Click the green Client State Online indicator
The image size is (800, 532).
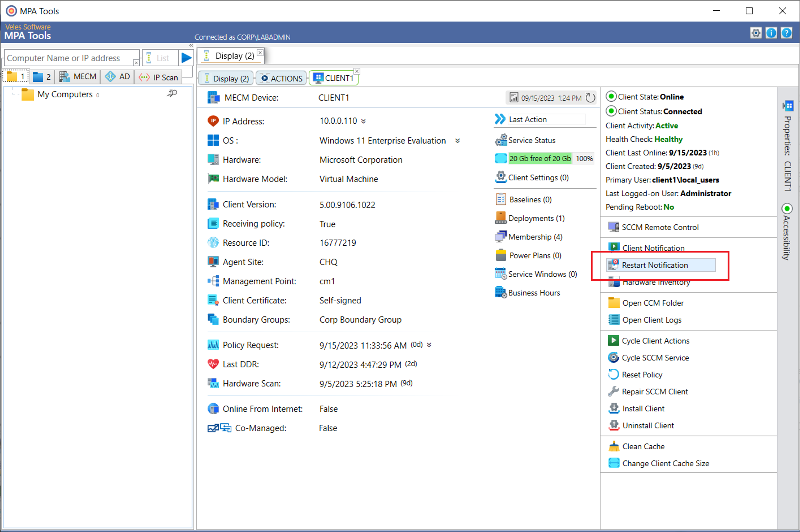click(611, 96)
